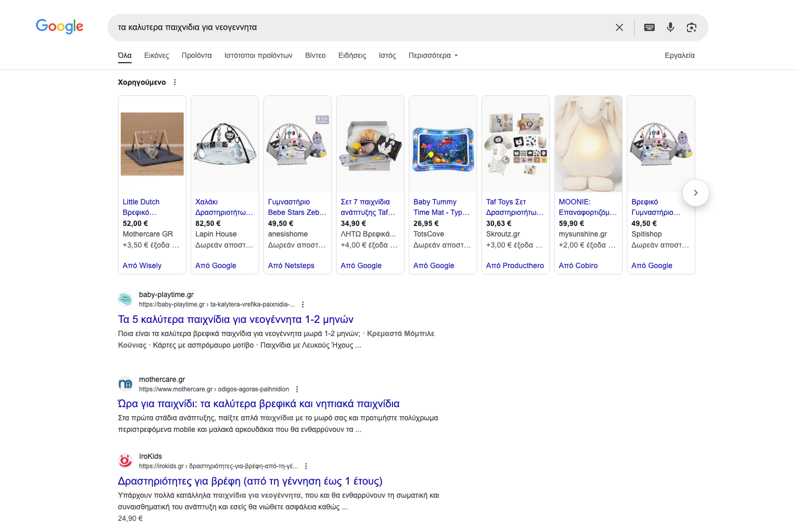This screenshot has width=798, height=532.
Task: Click Από Netsteps link
Action: [x=291, y=265]
